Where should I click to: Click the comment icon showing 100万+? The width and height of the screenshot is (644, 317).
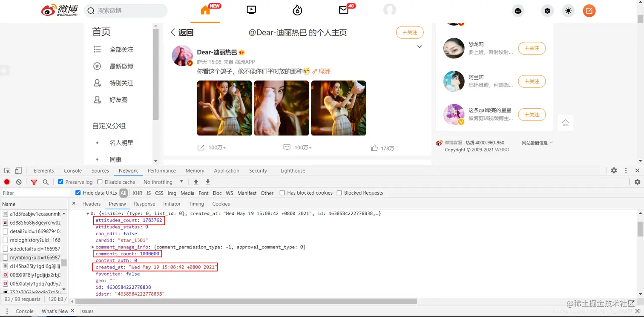[x=287, y=147]
